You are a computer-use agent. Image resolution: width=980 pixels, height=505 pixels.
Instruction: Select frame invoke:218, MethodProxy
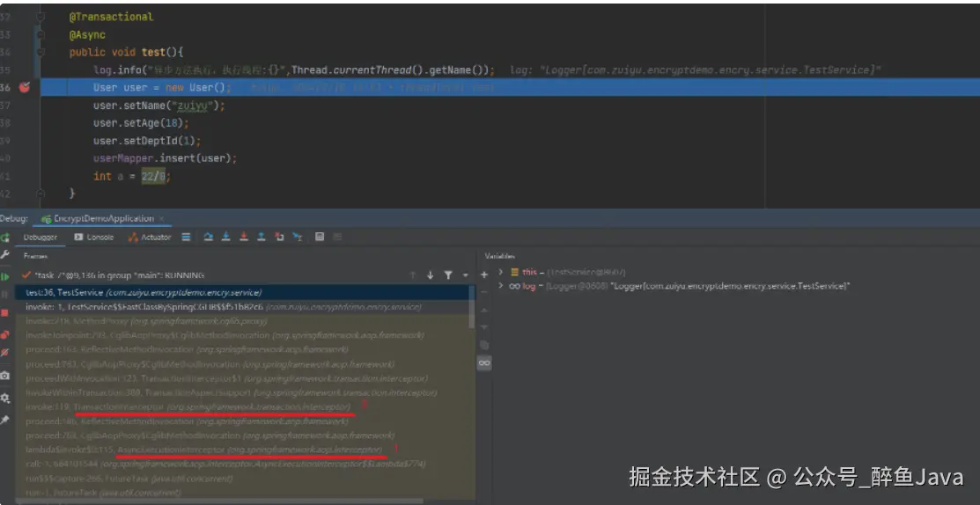click(x=245, y=321)
